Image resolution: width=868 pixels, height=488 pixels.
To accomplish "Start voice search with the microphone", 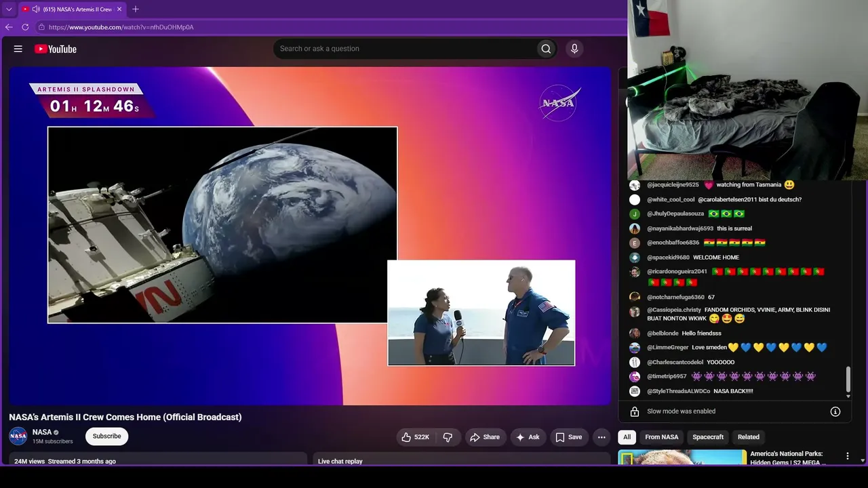I will 574,49.
